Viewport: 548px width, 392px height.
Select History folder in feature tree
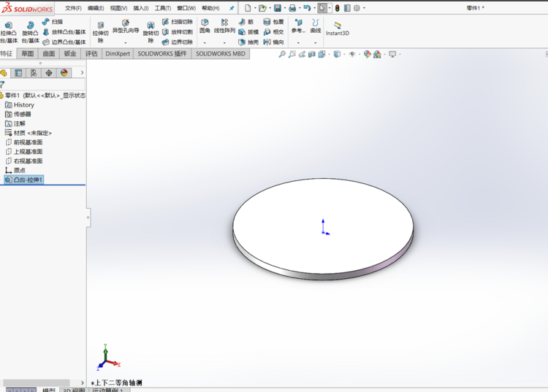20,104
